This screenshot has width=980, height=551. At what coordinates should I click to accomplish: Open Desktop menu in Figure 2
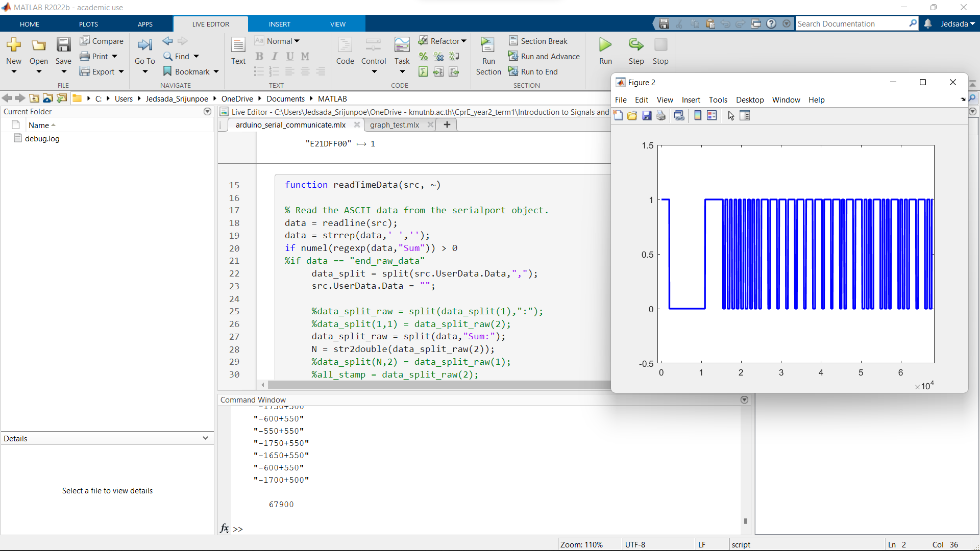[750, 100]
